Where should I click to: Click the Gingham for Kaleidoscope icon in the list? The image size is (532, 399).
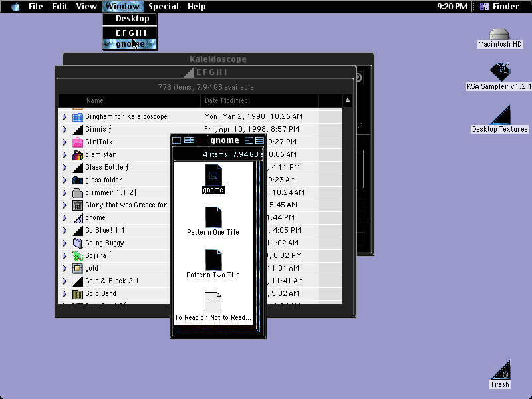pos(78,117)
